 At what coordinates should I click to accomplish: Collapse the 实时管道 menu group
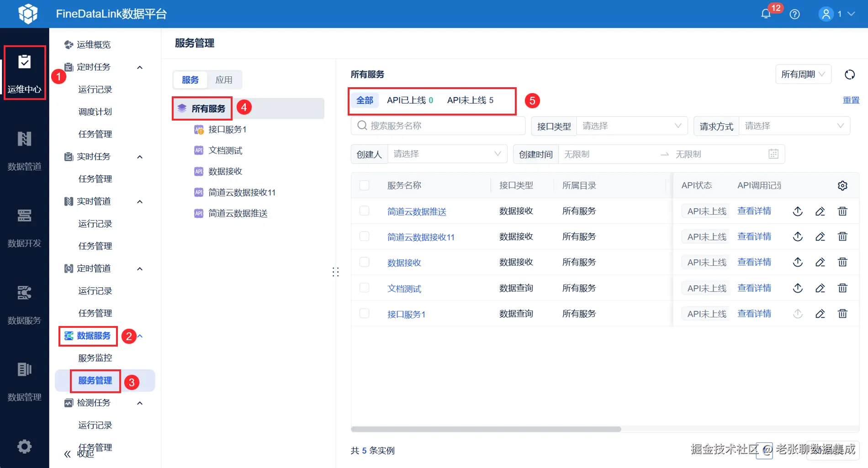click(x=140, y=202)
